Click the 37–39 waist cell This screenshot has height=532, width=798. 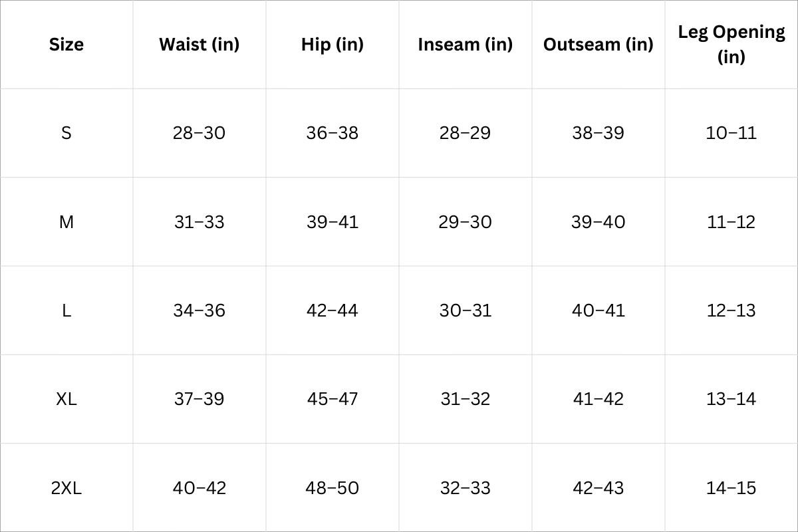pyautogui.click(x=199, y=399)
